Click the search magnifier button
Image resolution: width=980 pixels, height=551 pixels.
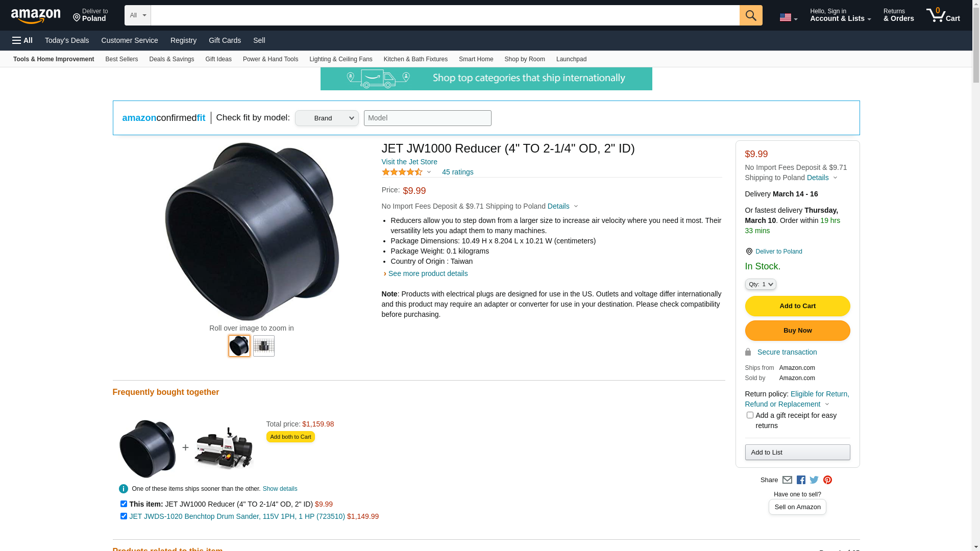[x=750, y=15]
